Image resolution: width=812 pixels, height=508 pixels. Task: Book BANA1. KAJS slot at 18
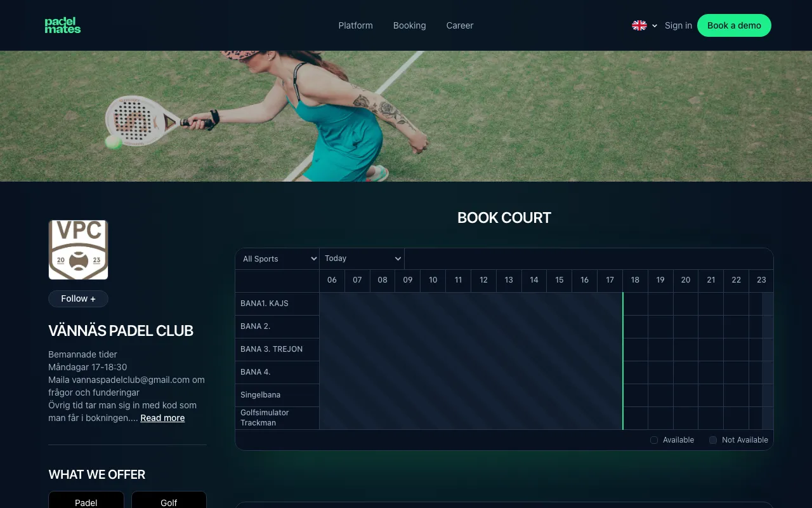(x=635, y=304)
